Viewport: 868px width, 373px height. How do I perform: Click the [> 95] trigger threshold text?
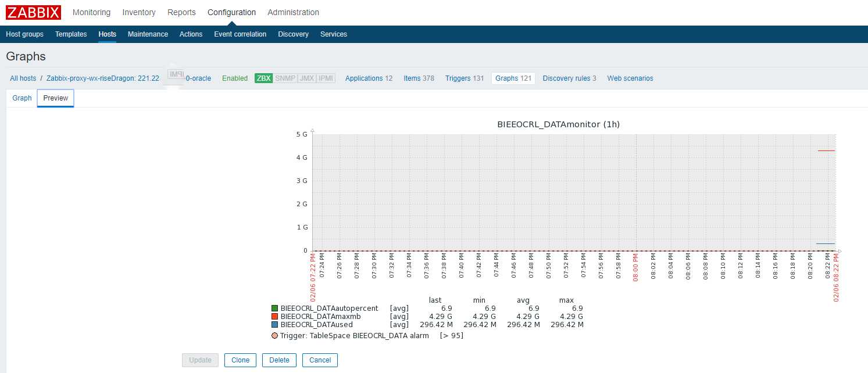point(452,336)
